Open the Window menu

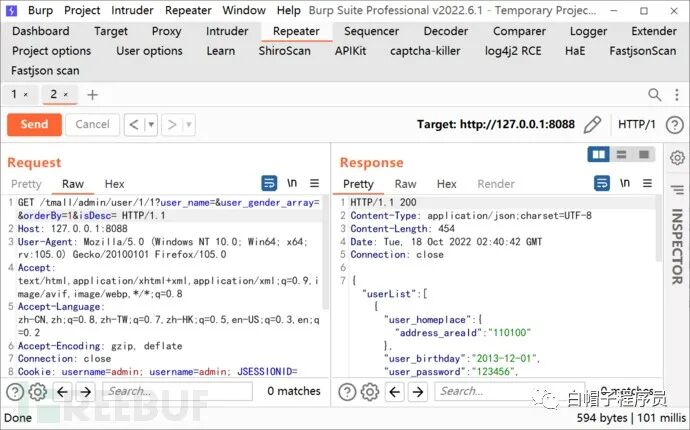point(244,10)
